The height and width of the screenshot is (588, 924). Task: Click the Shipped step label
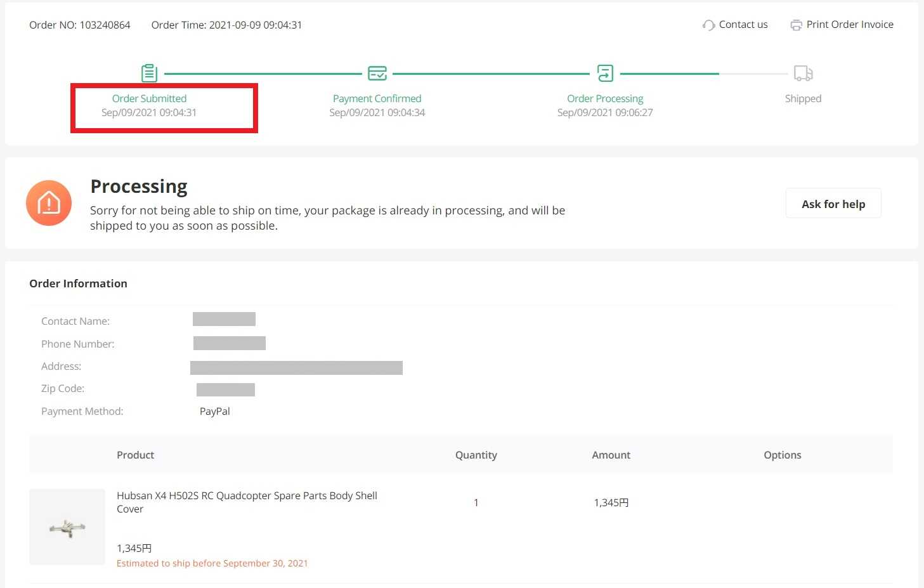(x=803, y=99)
